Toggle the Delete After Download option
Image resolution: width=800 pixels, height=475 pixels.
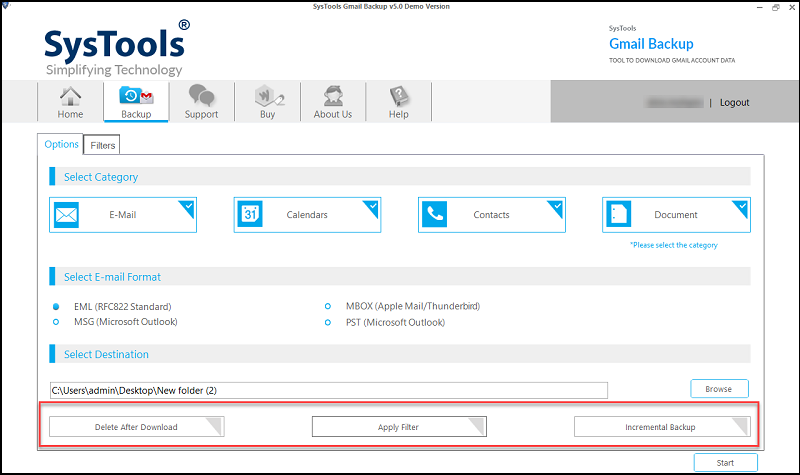point(137,427)
